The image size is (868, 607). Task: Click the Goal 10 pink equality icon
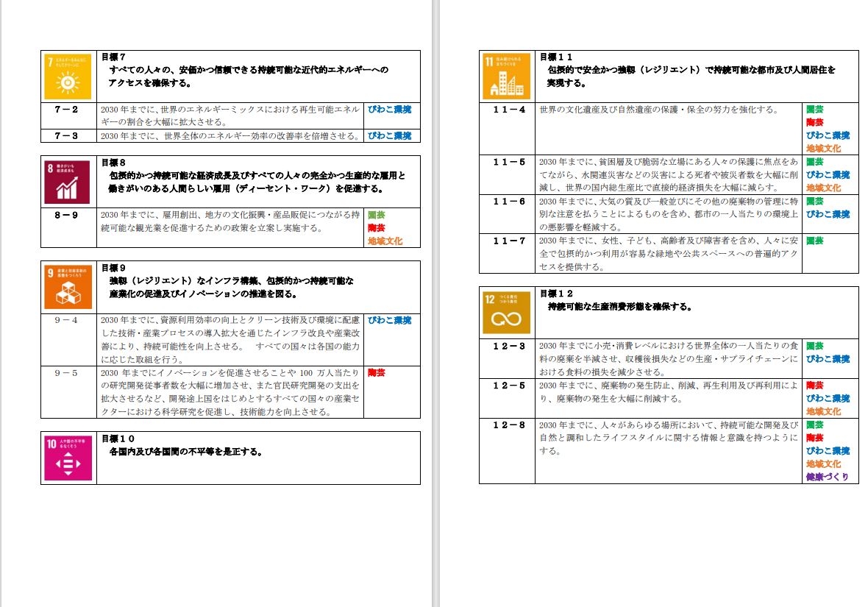click(68, 458)
